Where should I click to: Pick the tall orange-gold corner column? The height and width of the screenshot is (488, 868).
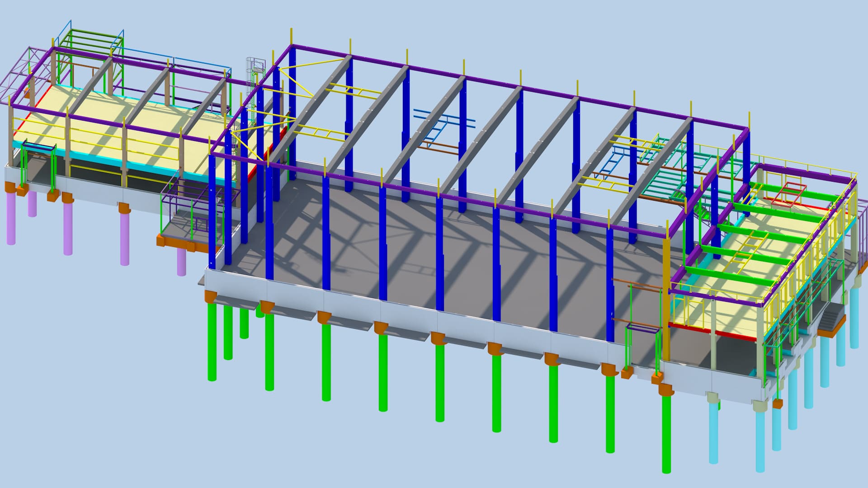[666, 299]
